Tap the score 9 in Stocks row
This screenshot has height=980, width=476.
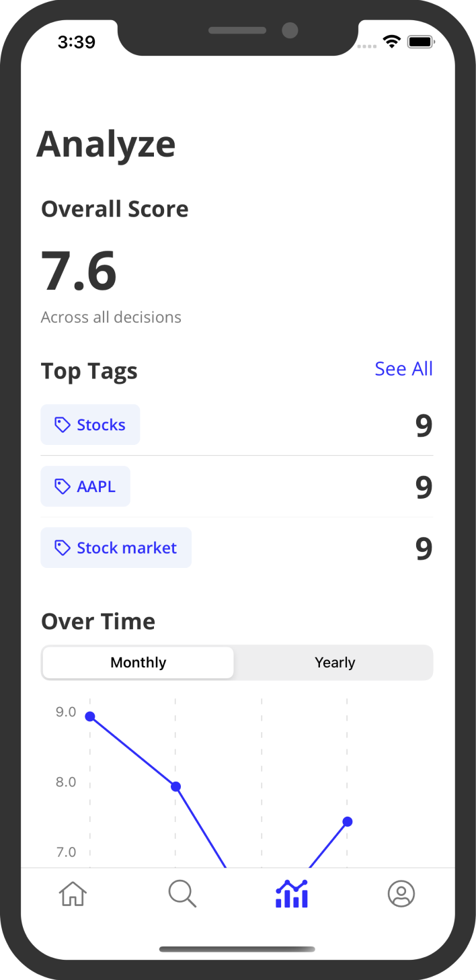click(424, 425)
